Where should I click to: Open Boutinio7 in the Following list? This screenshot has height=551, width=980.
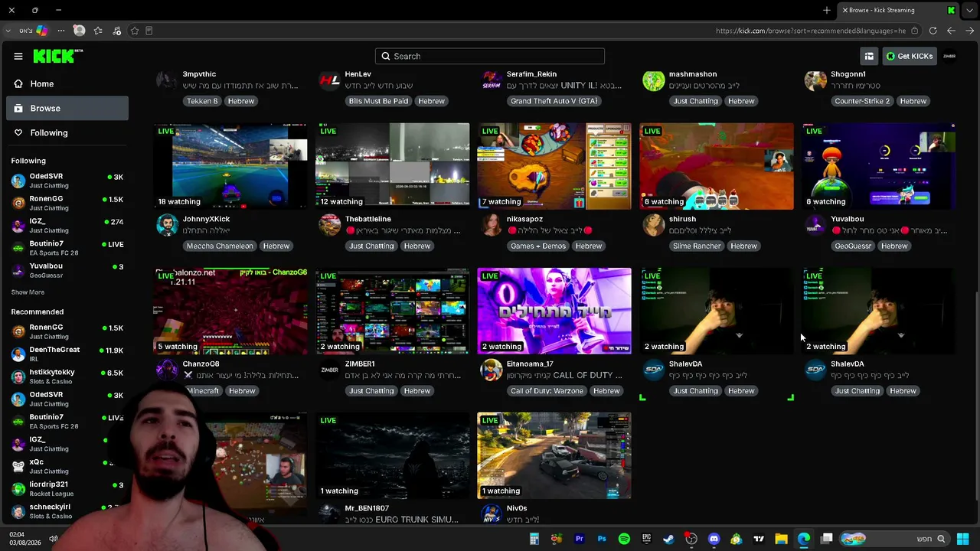pos(67,248)
